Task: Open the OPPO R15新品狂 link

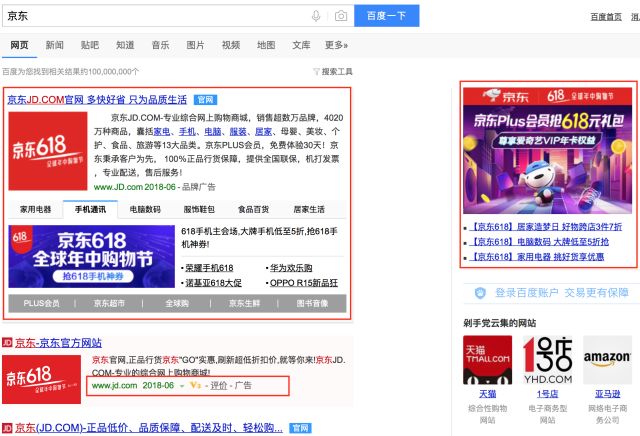Action: click(304, 283)
